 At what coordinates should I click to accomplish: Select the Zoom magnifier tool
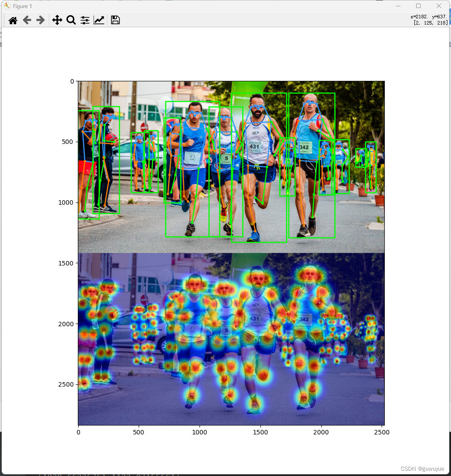(x=71, y=21)
